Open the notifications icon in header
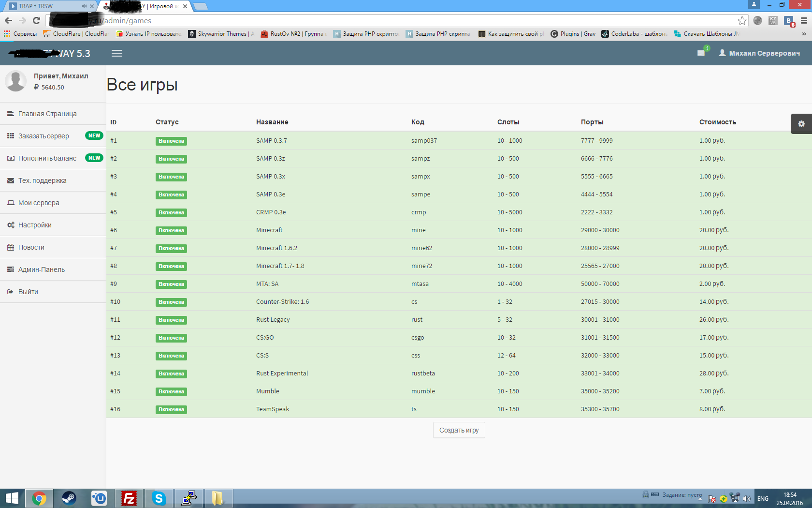This screenshot has width=812, height=508. click(x=701, y=53)
